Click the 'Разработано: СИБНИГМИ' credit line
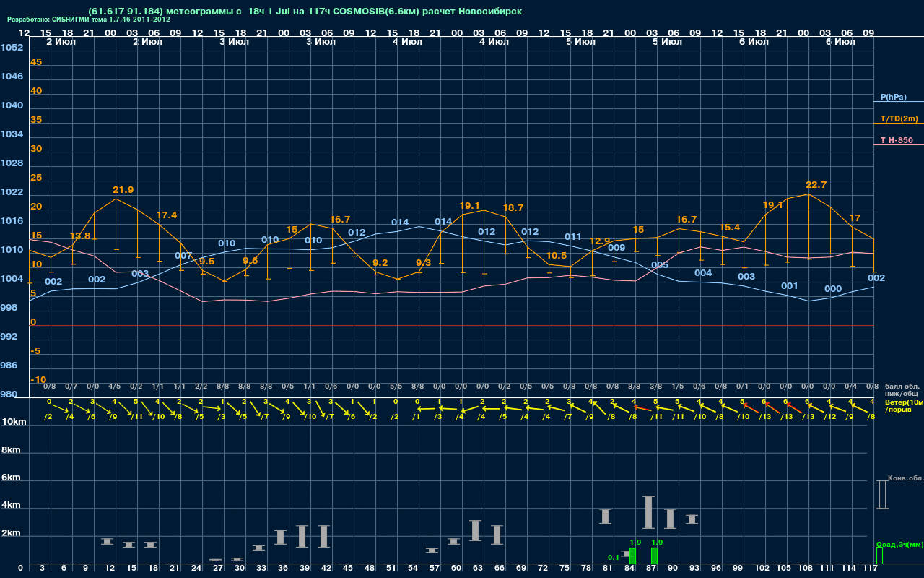Image resolution: width=924 pixels, height=578 pixels. (x=88, y=20)
